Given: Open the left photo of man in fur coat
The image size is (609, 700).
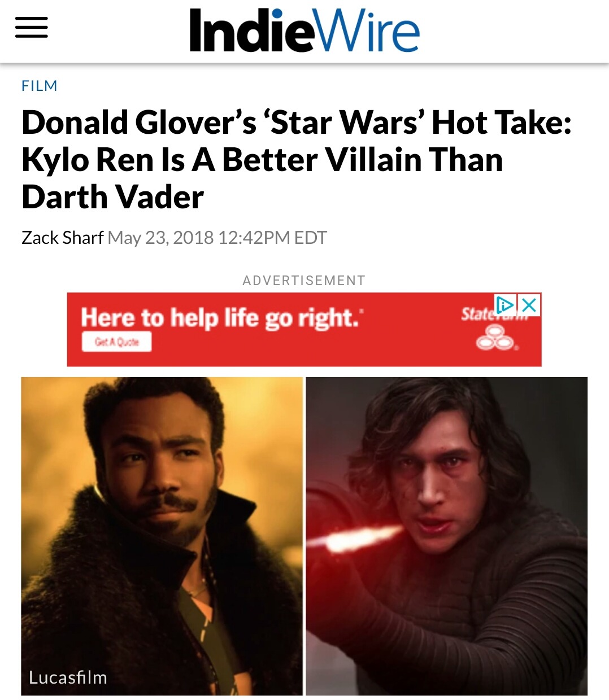Looking at the screenshot, I should pyautogui.click(x=162, y=536).
